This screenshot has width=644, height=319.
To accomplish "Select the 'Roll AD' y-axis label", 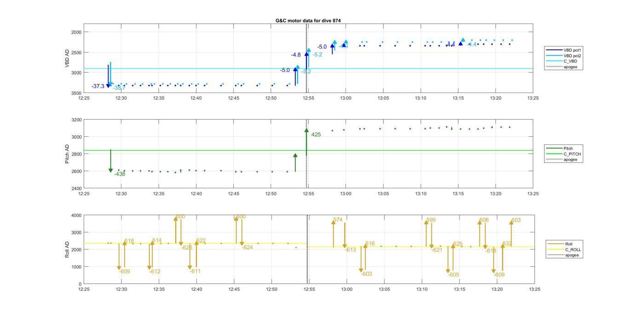I will click(67, 249).
